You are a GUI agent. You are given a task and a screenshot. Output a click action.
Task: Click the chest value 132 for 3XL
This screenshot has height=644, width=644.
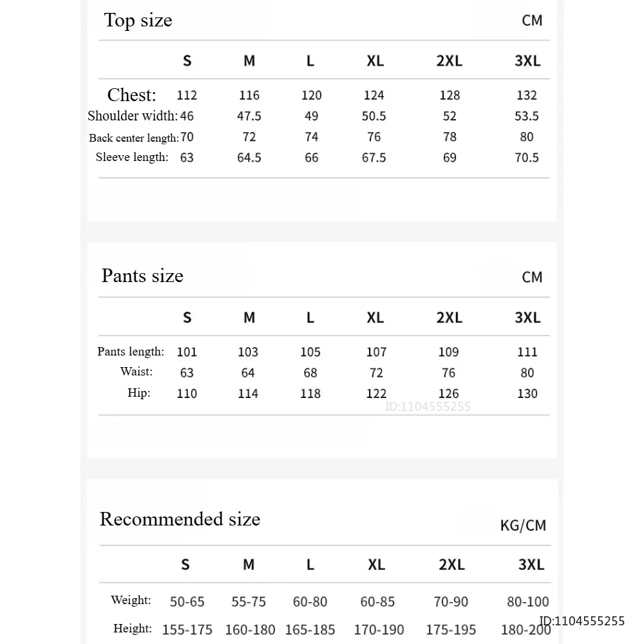(x=527, y=95)
